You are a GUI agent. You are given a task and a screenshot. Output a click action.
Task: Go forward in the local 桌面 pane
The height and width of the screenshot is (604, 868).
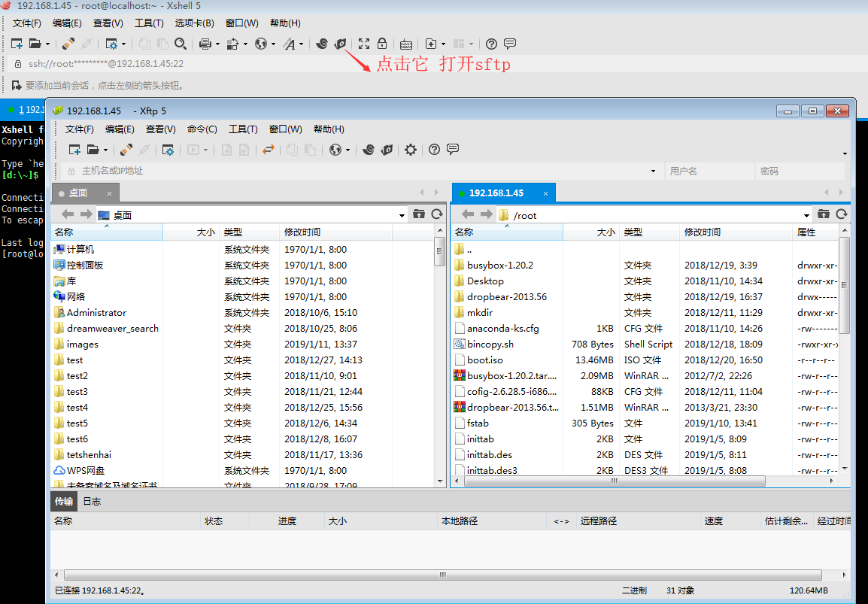[x=86, y=214]
